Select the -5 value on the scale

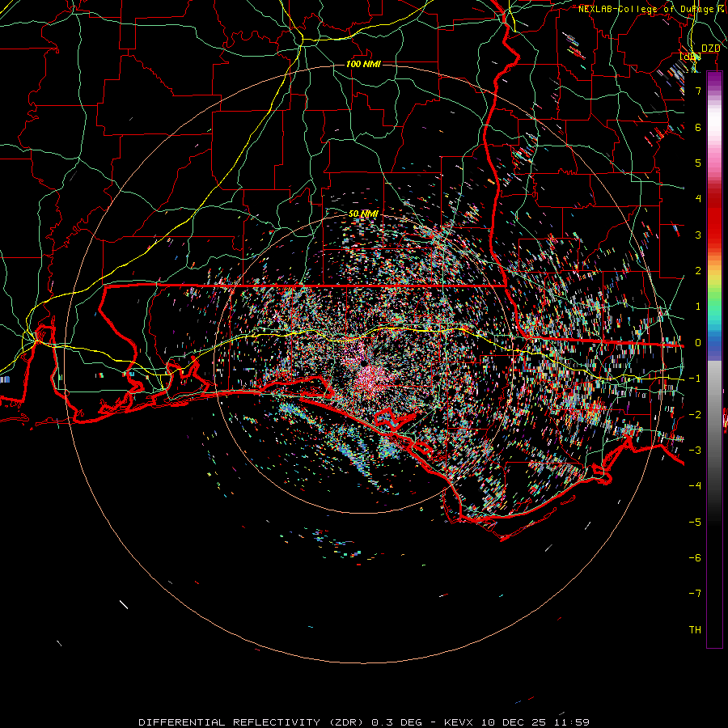pyautogui.click(x=695, y=523)
